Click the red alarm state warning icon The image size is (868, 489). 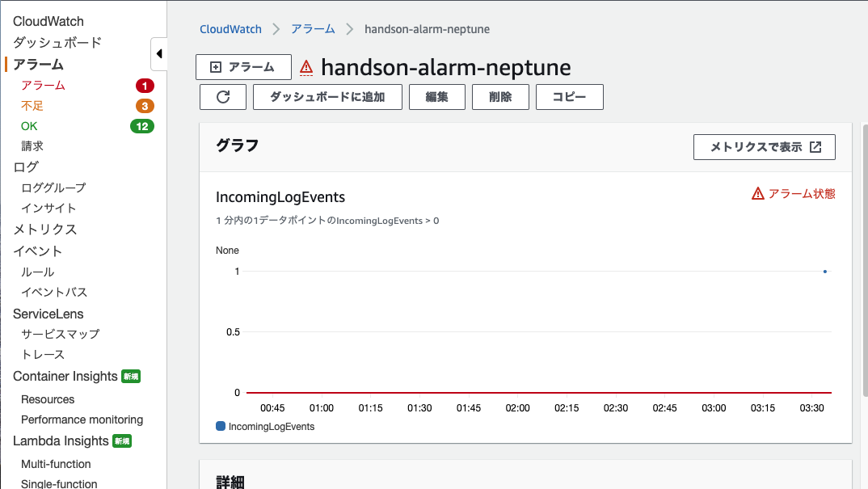tap(758, 193)
